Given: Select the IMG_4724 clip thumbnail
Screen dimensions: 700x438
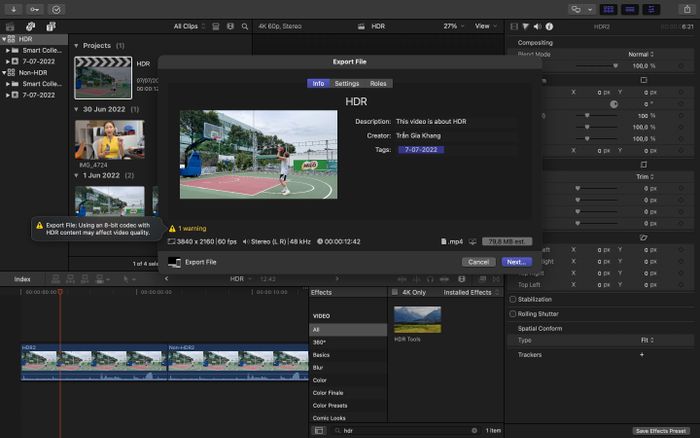Looking at the screenshot, I should tap(109, 140).
